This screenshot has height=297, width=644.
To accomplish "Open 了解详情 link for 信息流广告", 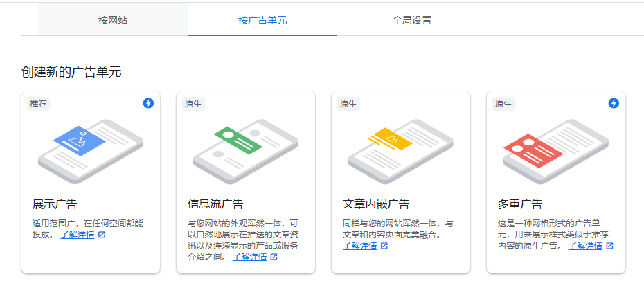I will 249,257.
